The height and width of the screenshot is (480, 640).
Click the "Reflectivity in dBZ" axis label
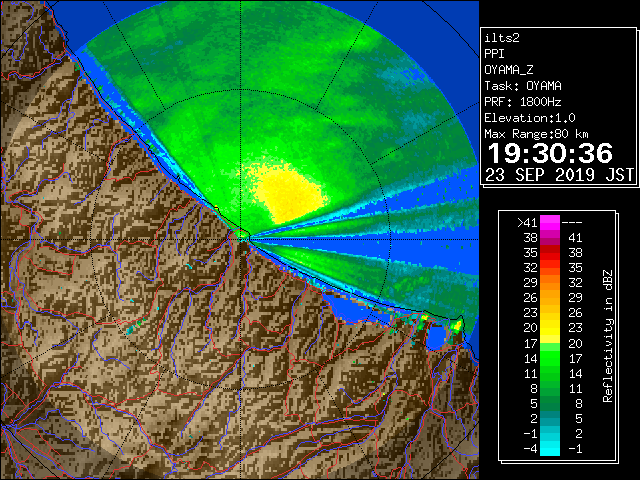(608, 336)
